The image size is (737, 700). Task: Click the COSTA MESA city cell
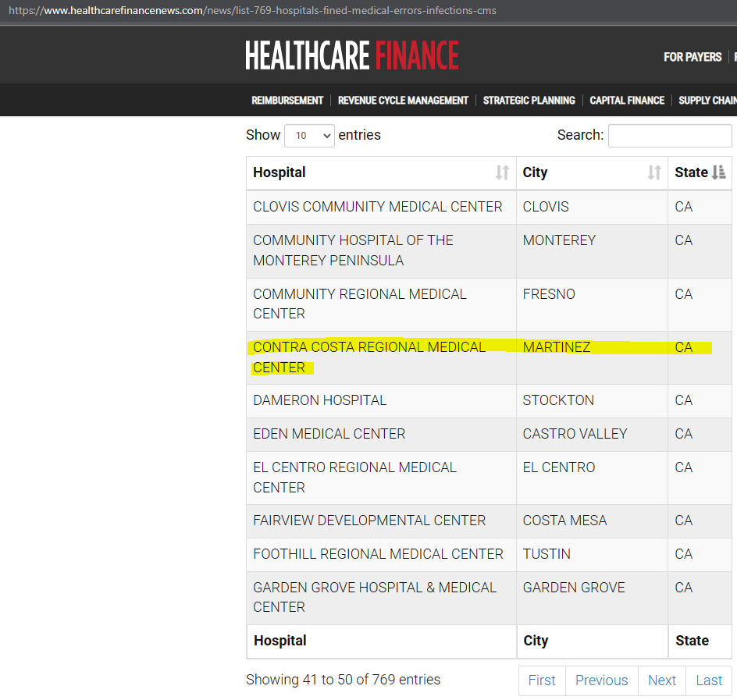(592, 521)
